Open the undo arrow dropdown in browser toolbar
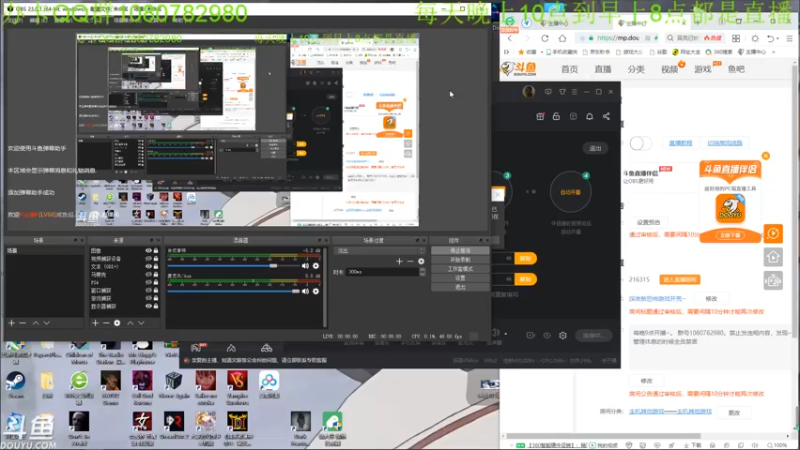800x450 pixels. [772, 38]
